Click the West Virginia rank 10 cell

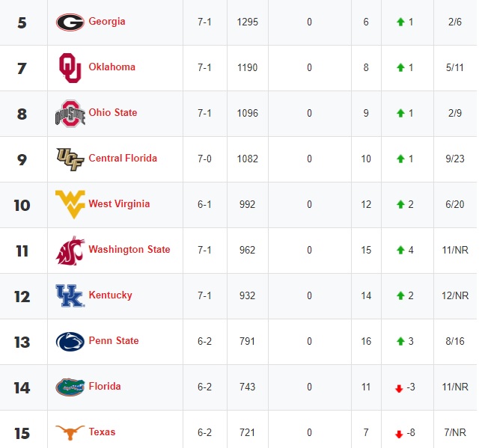tap(23, 205)
